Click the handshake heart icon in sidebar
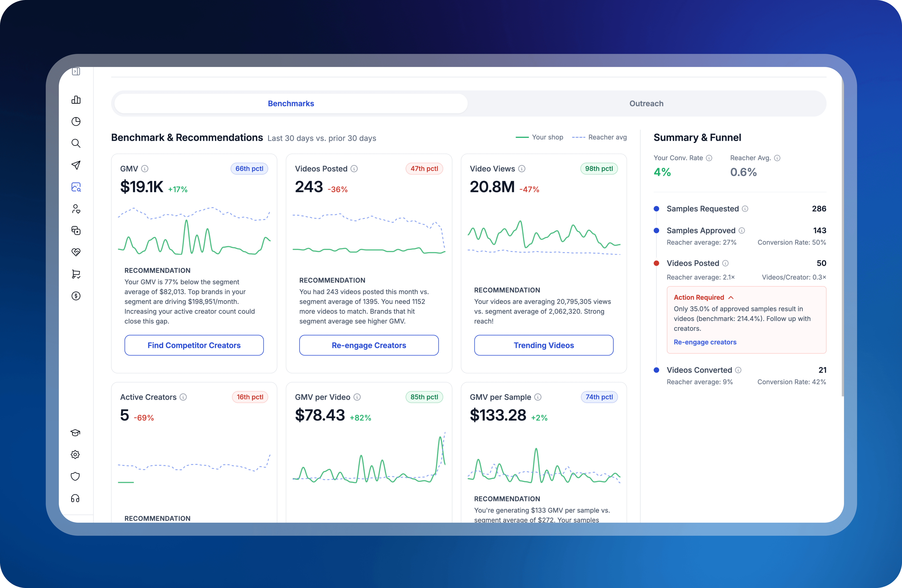Image resolution: width=902 pixels, height=588 pixels. [x=76, y=252]
